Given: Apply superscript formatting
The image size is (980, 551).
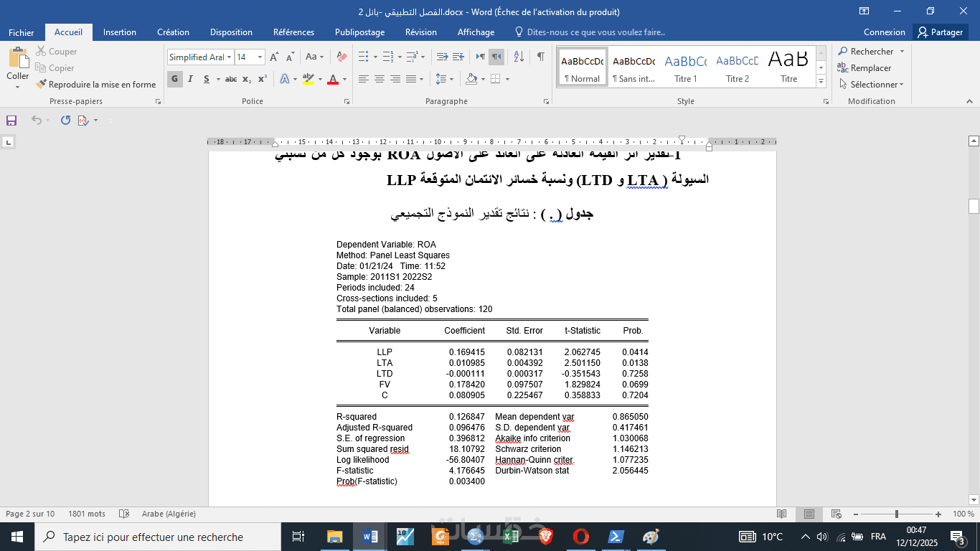Looking at the screenshot, I should coord(263,79).
